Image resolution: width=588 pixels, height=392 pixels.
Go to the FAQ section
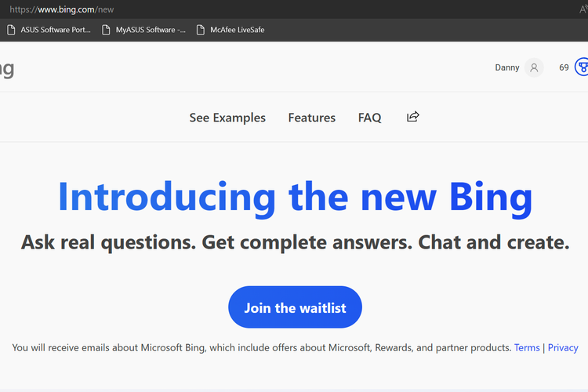pos(369,118)
